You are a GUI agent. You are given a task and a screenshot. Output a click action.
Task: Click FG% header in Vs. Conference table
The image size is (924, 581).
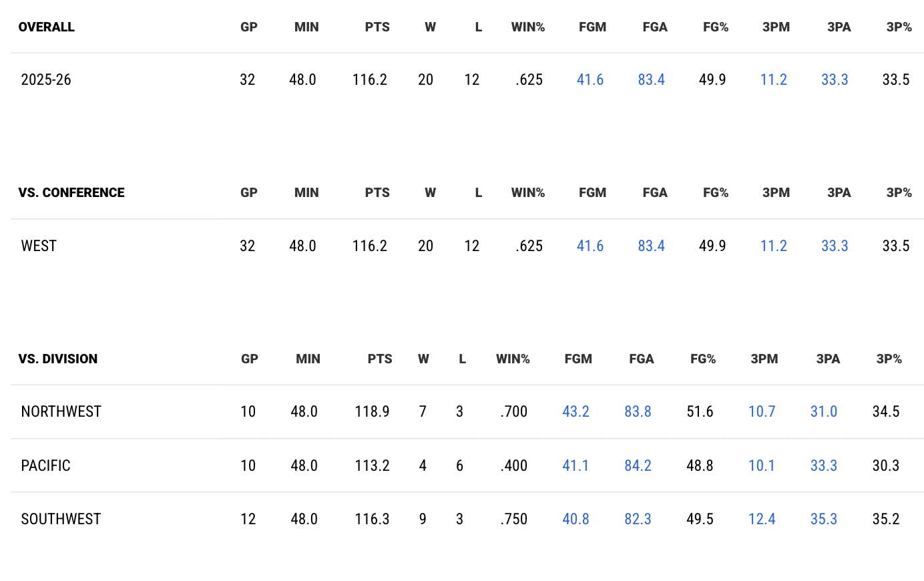[x=716, y=193]
